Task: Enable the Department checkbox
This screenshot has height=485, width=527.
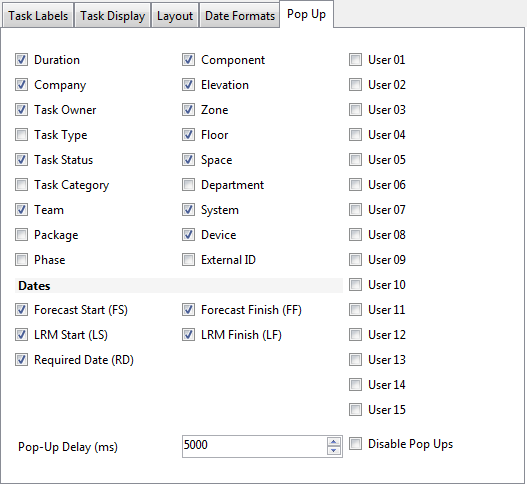Action: pyautogui.click(x=189, y=185)
